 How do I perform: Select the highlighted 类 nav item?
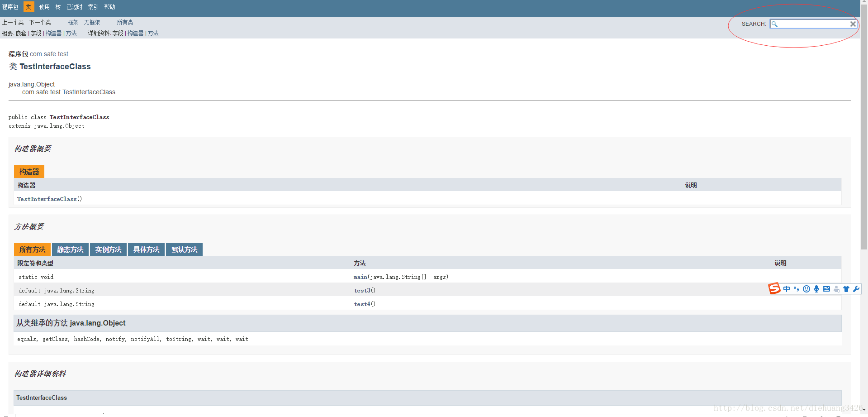pyautogui.click(x=28, y=7)
